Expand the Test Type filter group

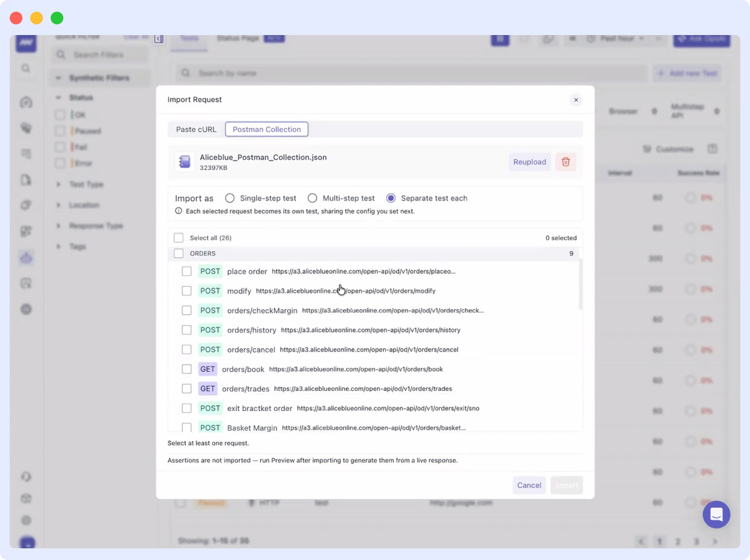tap(58, 184)
